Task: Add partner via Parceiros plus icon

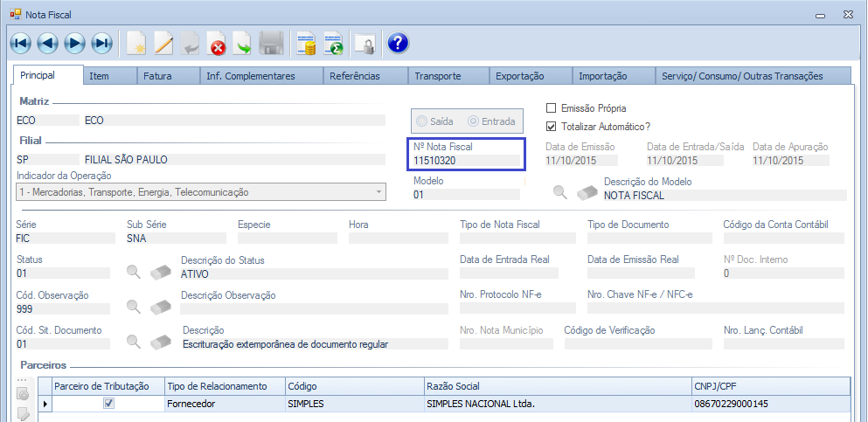Action: tap(24, 394)
